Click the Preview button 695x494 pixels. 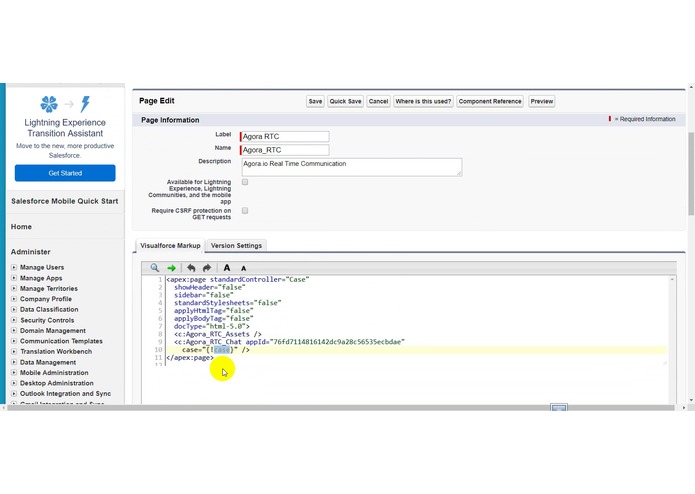(x=542, y=101)
